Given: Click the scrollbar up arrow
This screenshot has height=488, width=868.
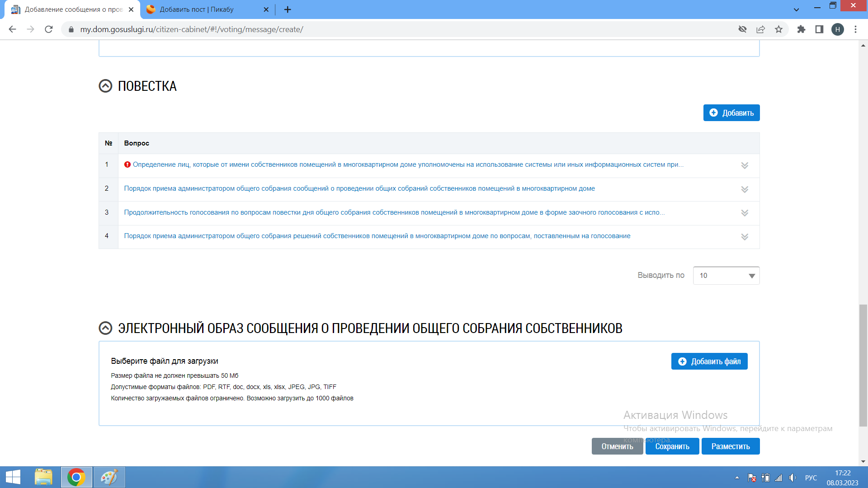Looking at the screenshot, I should pos(863,45).
